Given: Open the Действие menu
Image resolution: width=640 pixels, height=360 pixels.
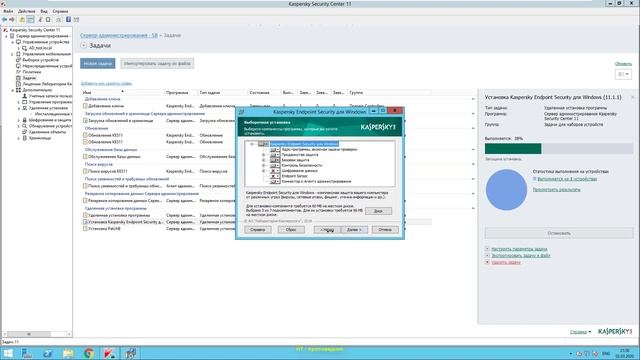Looking at the screenshot, I should coord(27,11).
